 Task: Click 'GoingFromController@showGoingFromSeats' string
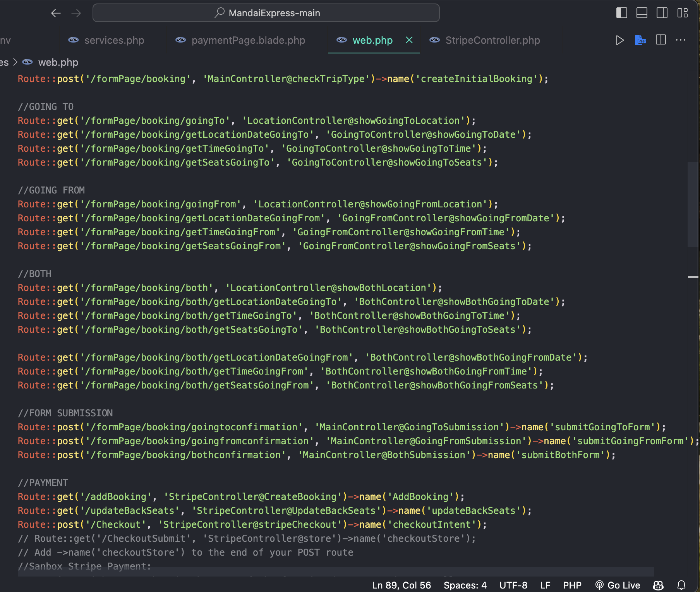click(x=410, y=246)
